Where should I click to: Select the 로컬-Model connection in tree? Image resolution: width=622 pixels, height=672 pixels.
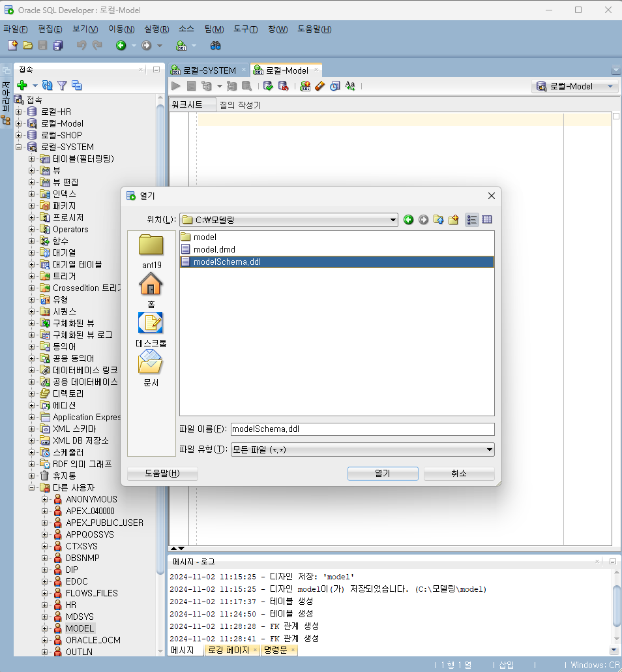[x=62, y=124]
